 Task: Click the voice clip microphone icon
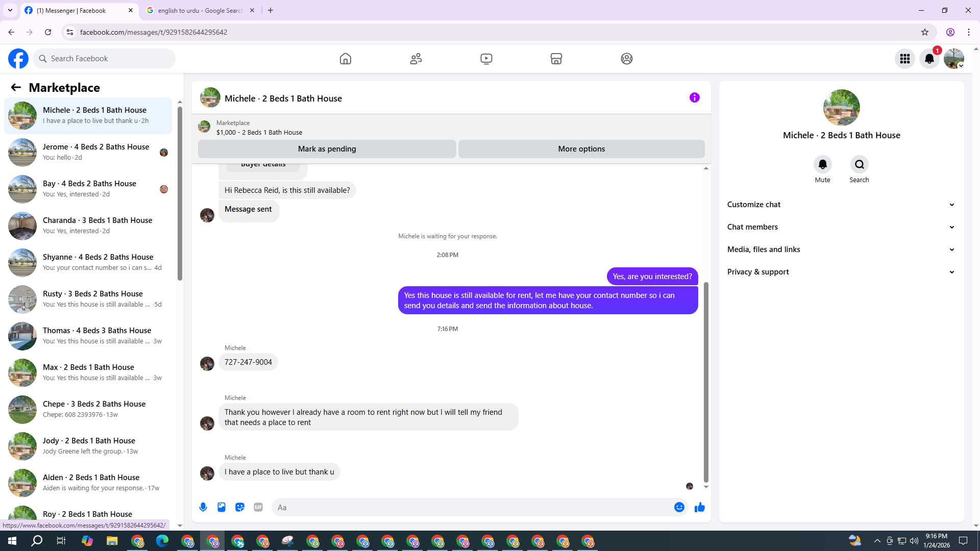[203, 507]
